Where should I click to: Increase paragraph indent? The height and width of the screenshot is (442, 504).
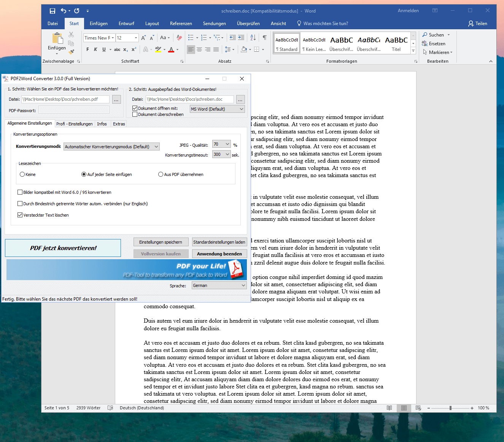241,38
